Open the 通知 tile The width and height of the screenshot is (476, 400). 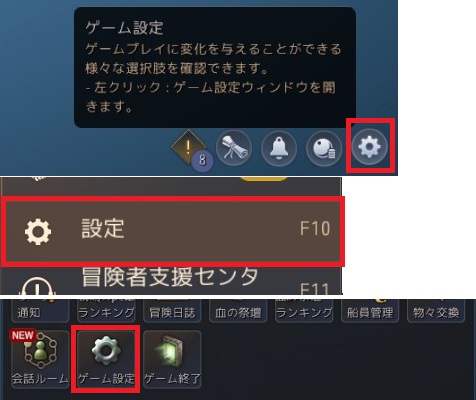click(x=40, y=311)
